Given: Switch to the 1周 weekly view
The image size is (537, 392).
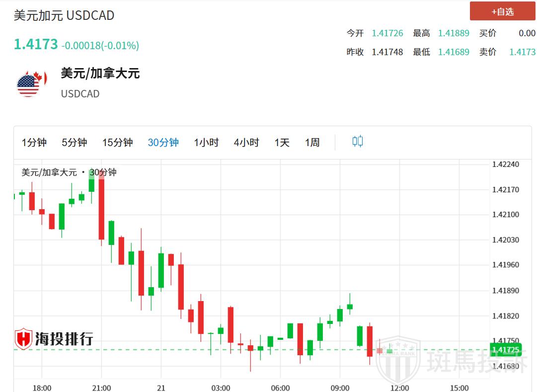Looking at the screenshot, I should [x=312, y=143].
